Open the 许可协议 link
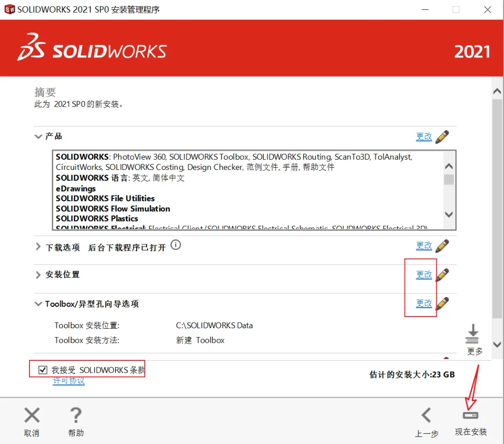Image resolution: width=504 pixels, height=444 pixels. (x=69, y=381)
